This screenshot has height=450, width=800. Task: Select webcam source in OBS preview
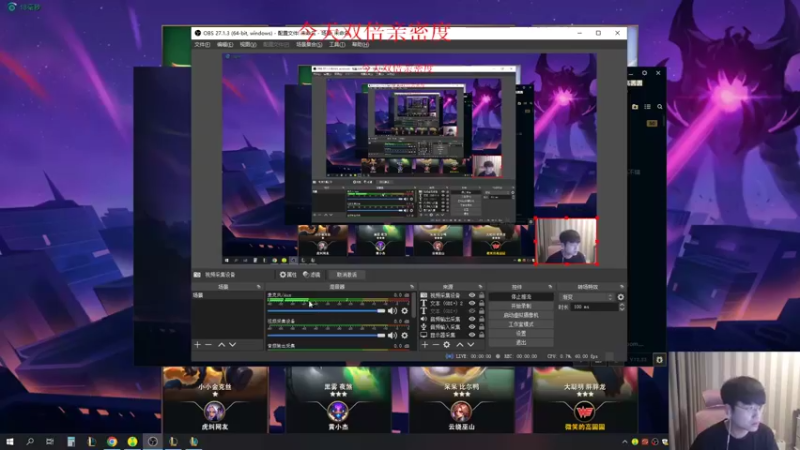(x=566, y=241)
